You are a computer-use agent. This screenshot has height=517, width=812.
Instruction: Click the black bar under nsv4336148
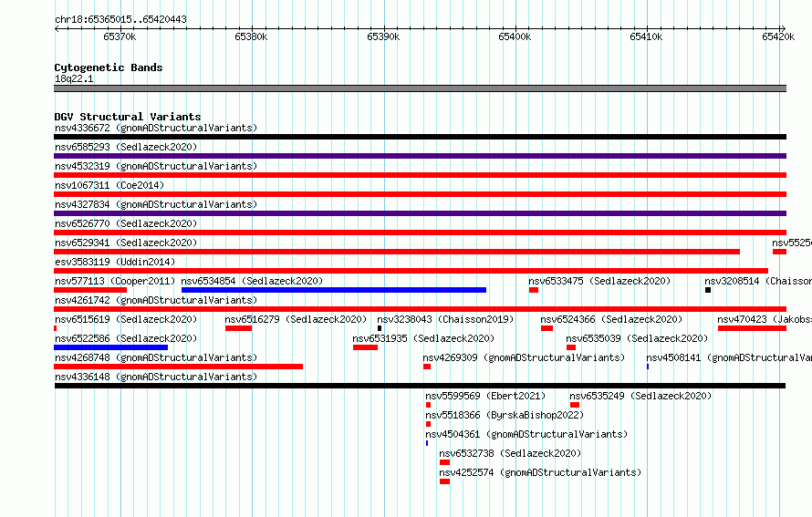pos(420,386)
